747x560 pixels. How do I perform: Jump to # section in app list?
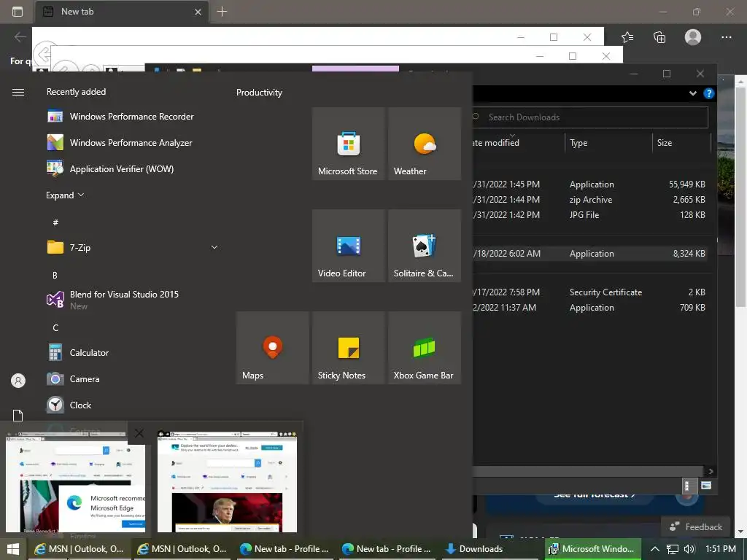pyautogui.click(x=55, y=222)
